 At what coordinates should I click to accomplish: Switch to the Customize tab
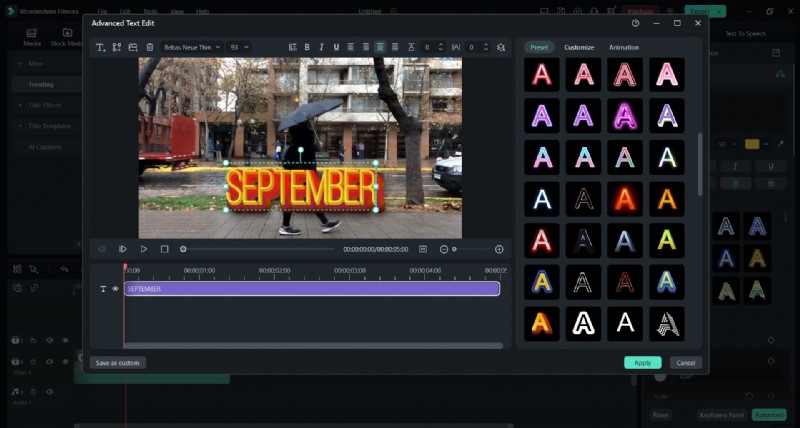579,47
